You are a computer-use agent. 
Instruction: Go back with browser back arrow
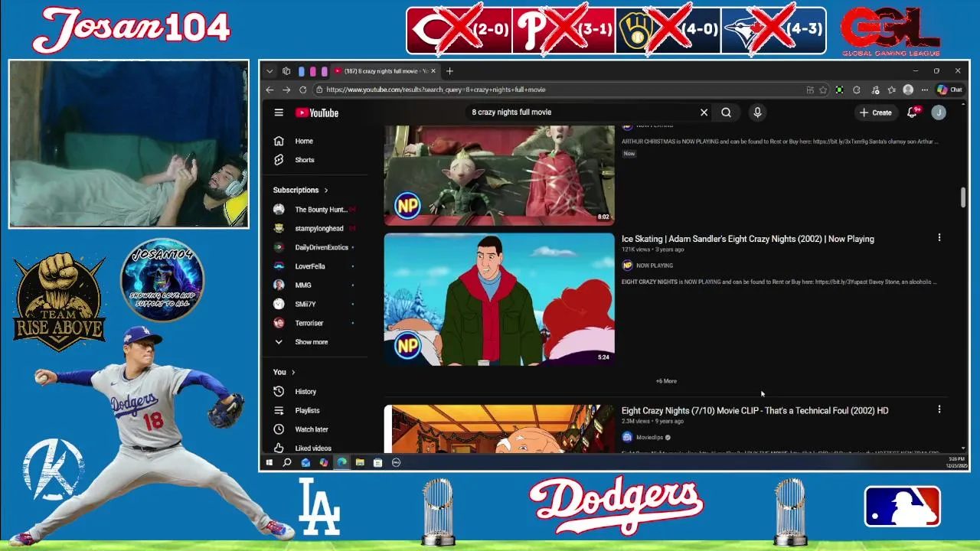coord(269,90)
